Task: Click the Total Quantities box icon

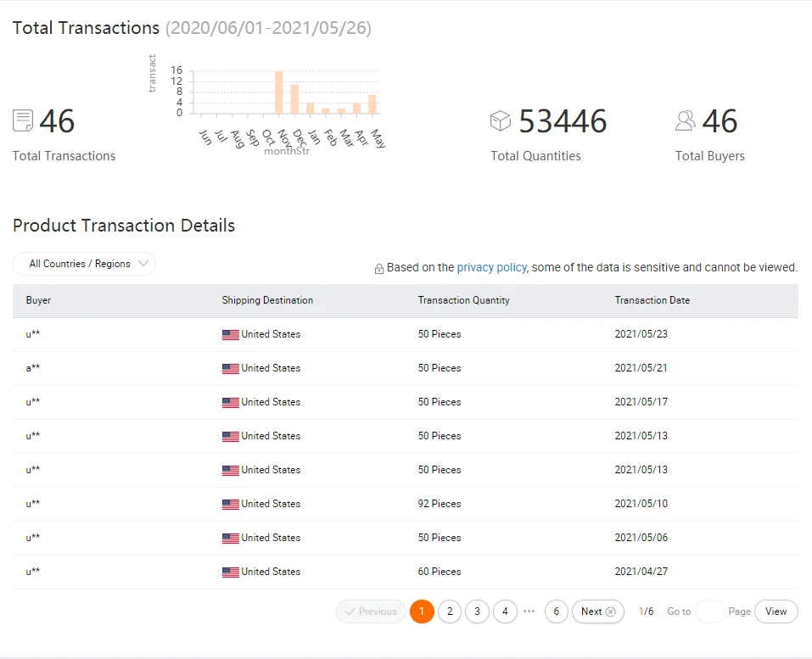Action: 501,120
